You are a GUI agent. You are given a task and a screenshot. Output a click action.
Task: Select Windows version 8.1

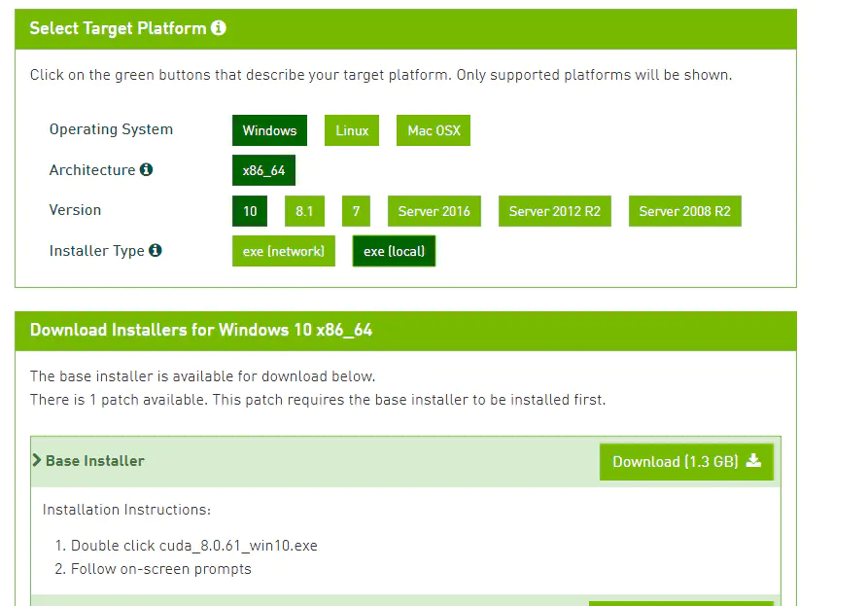[x=304, y=211]
